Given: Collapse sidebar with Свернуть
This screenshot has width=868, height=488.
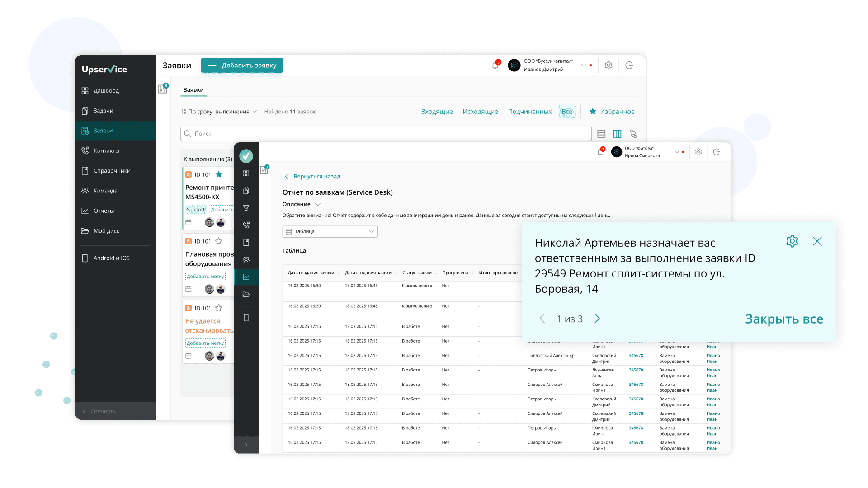Looking at the screenshot, I should [x=115, y=411].
